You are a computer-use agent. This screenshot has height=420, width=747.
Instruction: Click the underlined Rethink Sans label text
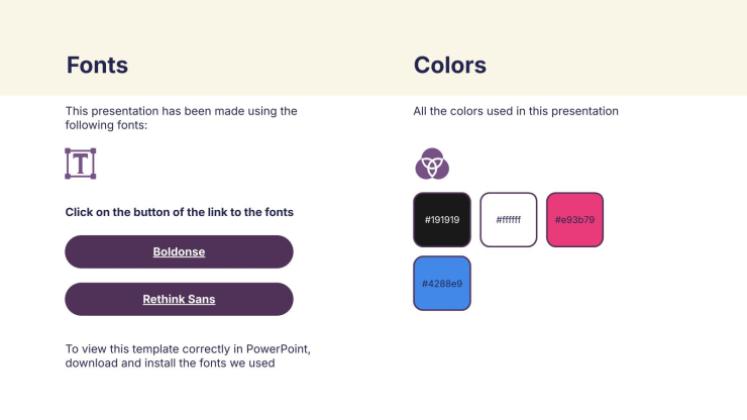(179, 299)
